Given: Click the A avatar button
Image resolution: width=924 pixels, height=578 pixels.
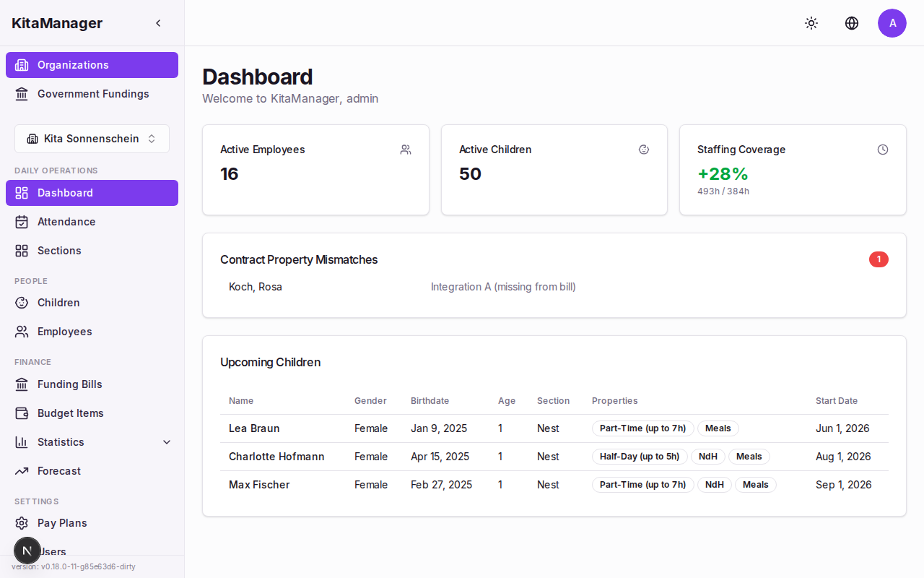Looking at the screenshot, I should (892, 23).
